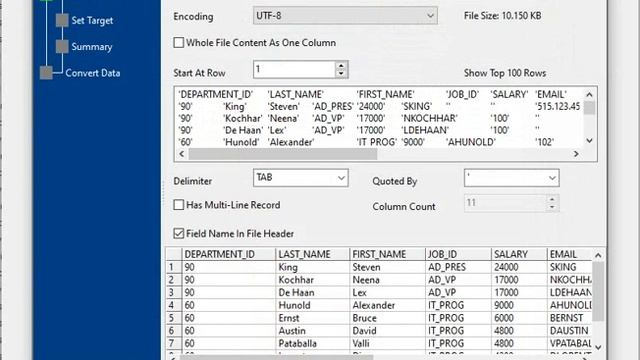Click up arrow of data grid scrollbar
The height and width of the screenshot is (360, 640).
598,256
